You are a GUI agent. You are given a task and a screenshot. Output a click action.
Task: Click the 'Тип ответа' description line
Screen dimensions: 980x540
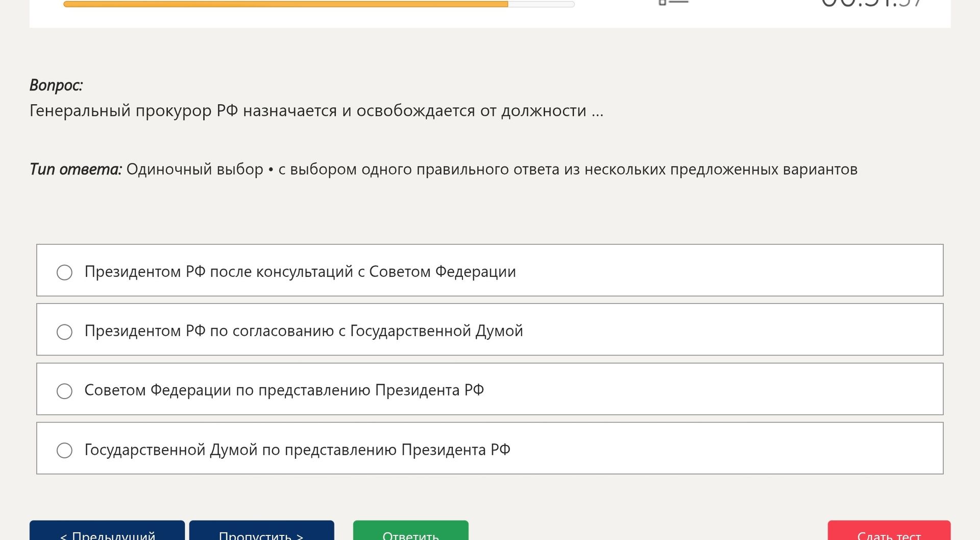(444, 169)
